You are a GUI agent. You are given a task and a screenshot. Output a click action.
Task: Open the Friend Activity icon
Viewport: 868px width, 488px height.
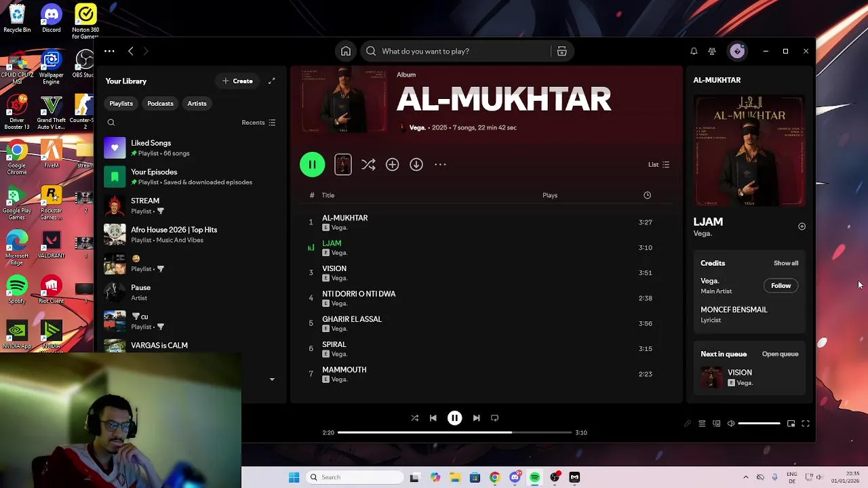(x=712, y=51)
